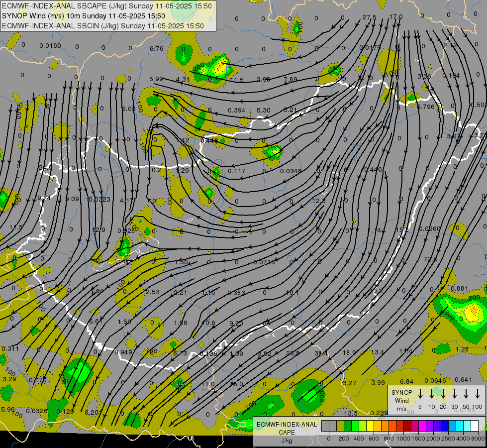Click the 0.0348 map value
The image size is (487, 448).
pos(291,171)
